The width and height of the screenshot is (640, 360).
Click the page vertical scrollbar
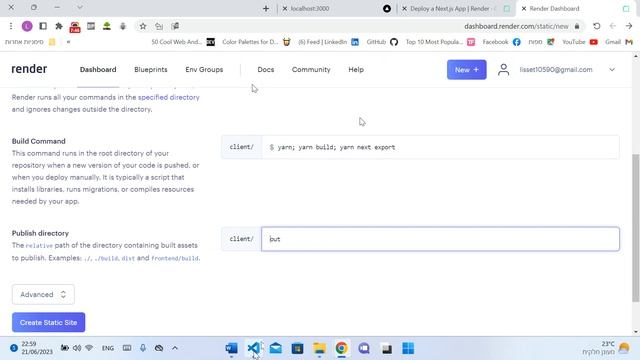pyautogui.click(x=636, y=228)
